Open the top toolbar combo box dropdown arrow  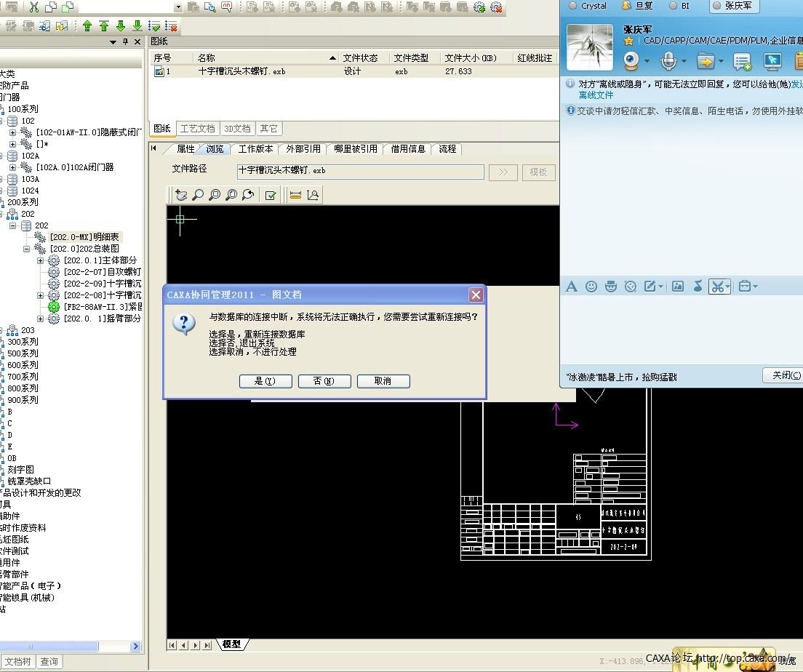point(179,7)
